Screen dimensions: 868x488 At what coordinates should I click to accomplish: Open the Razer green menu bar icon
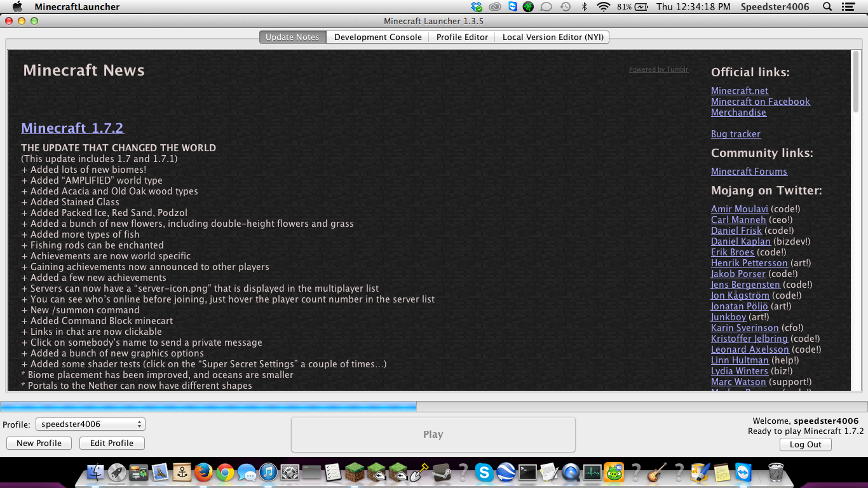tap(528, 7)
